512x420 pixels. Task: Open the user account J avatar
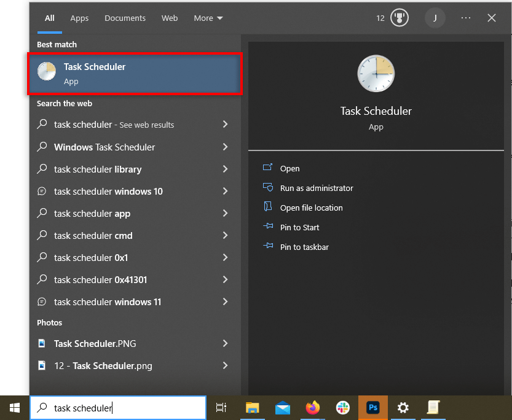[x=435, y=18]
